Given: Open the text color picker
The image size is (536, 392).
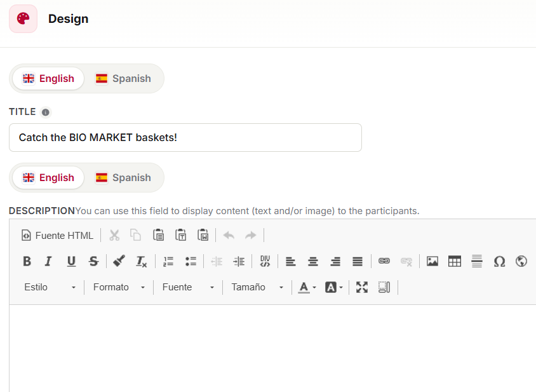Looking at the screenshot, I should click(307, 287).
